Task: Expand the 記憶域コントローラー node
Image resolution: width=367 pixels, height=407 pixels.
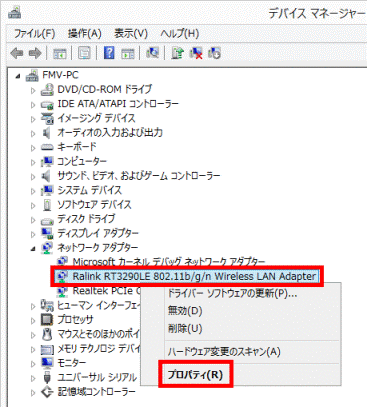Action: 33,392
